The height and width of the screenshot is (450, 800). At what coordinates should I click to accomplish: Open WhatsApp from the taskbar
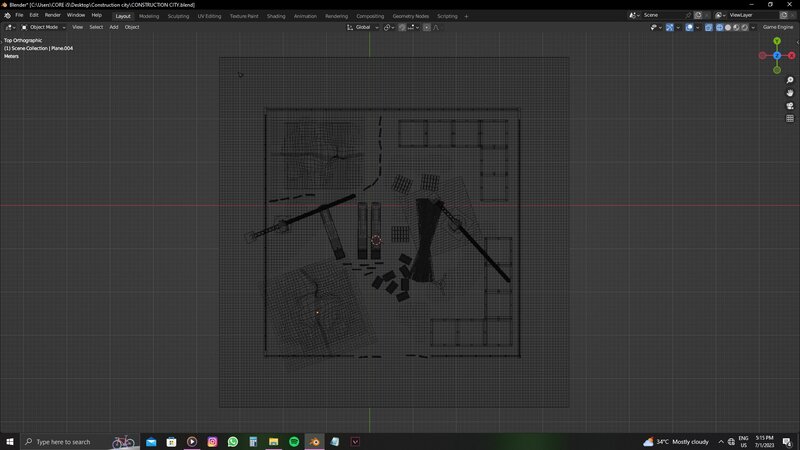coord(233,441)
